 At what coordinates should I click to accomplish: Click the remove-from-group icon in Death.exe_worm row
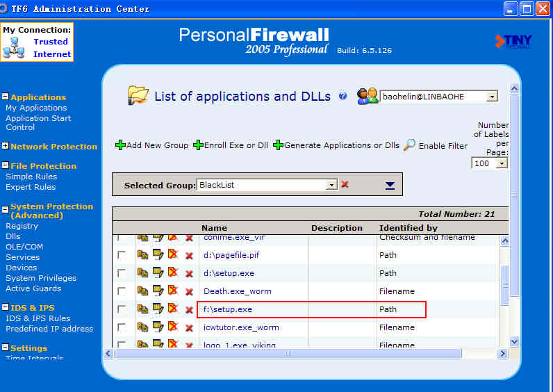173,291
